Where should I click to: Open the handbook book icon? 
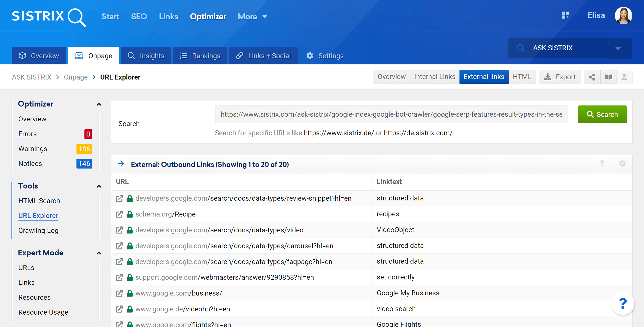pos(609,77)
